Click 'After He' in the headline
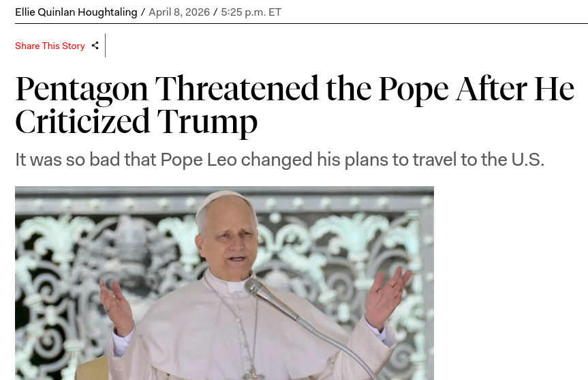The width and height of the screenshot is (588, 380). click(x=515, y=89)
